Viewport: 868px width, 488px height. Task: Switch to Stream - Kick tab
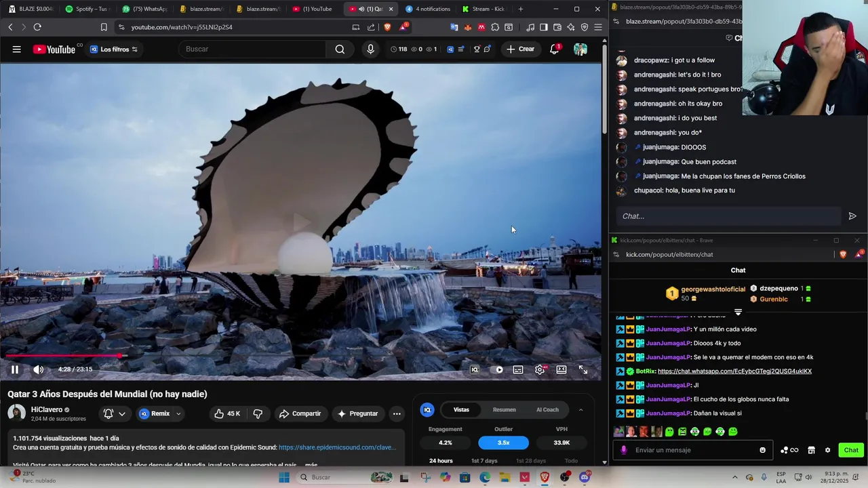483,9
